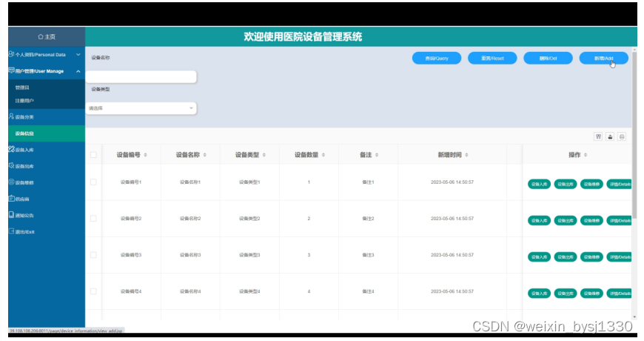Open 供应商 via its sidebar icon
Viewport: 644px width, 341px height.
12,199
